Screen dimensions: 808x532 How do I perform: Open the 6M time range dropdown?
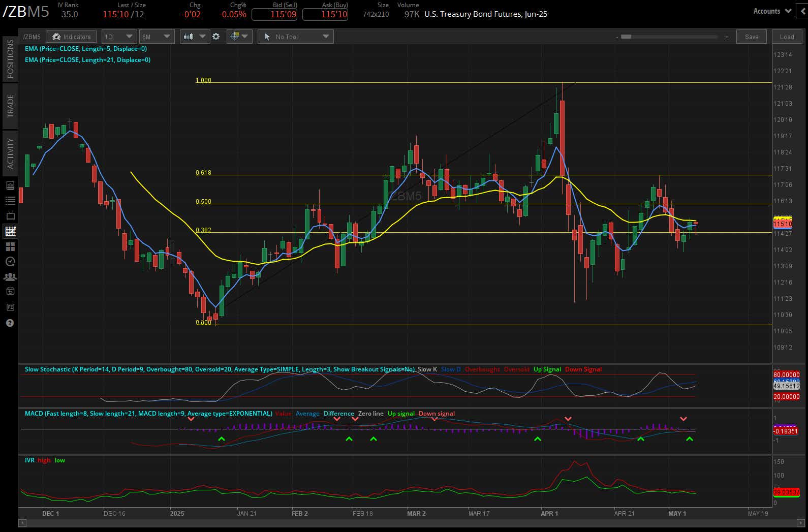[157, 37]
